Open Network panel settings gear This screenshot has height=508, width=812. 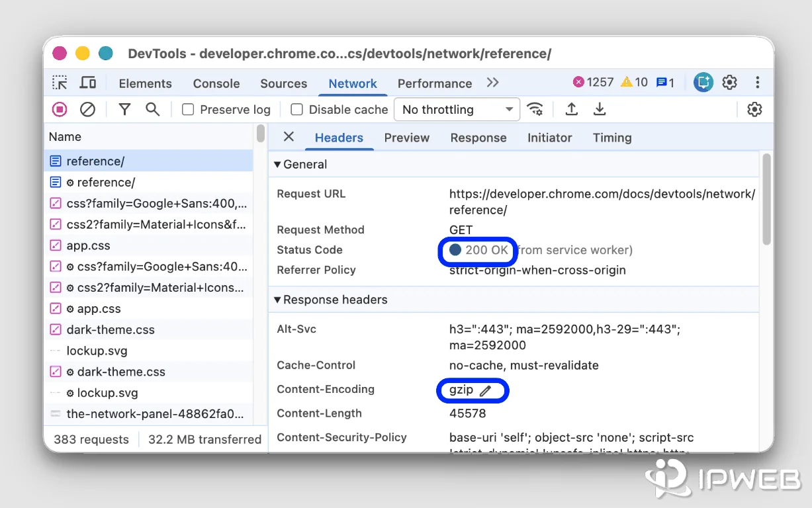point(754,109)
